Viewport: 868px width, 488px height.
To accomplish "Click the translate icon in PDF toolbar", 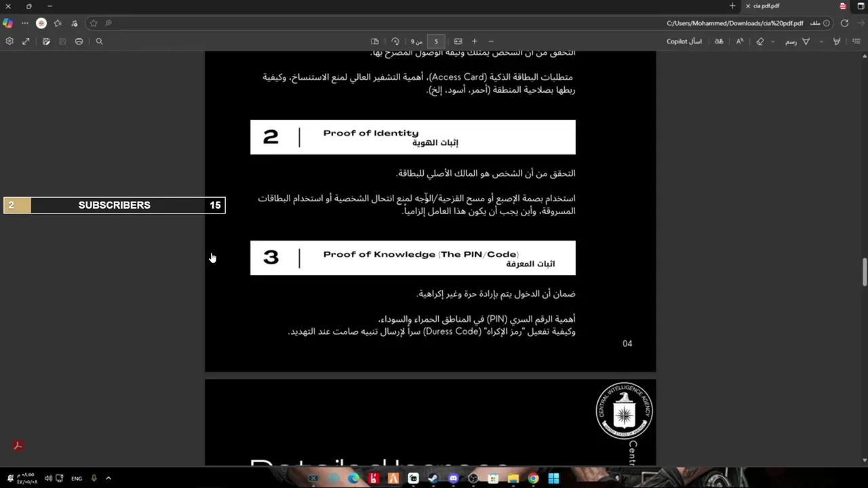I will coord(719,41).
